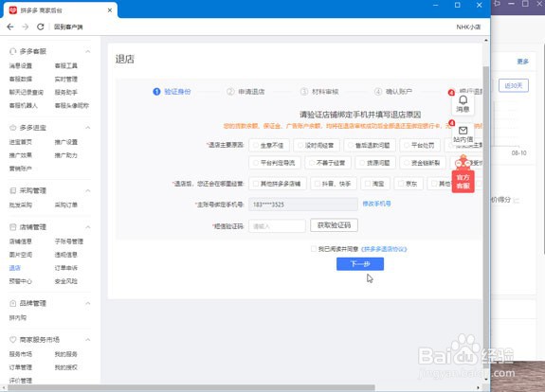Tick the 我已阅读并同意 agreement checkbox
Screen dimensions: 545x392
click(x=314, y=249)
